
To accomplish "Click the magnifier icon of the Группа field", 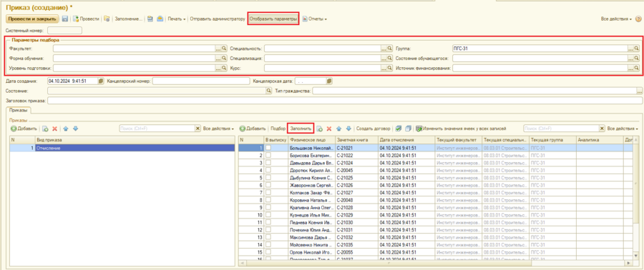I will [637, 49].
